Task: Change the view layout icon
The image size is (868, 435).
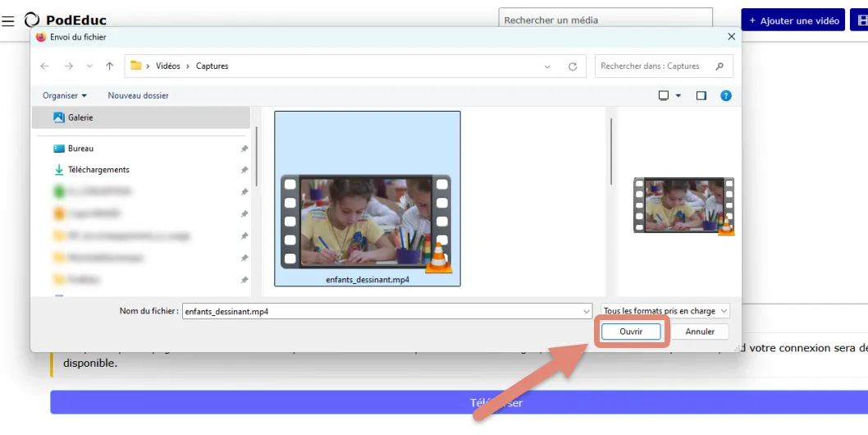Action: pos(663,95)
